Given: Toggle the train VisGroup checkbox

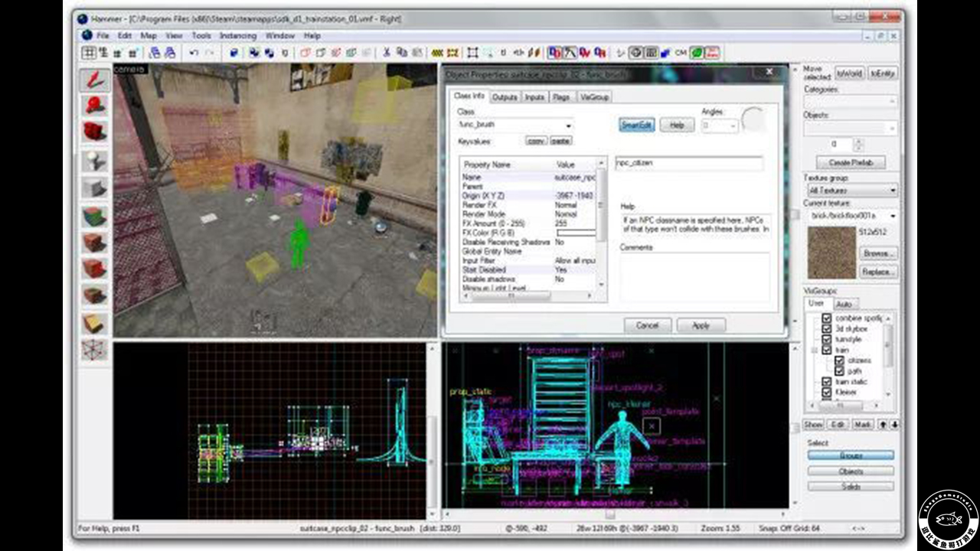Looking at the screenshot, I should click(827, 350).
